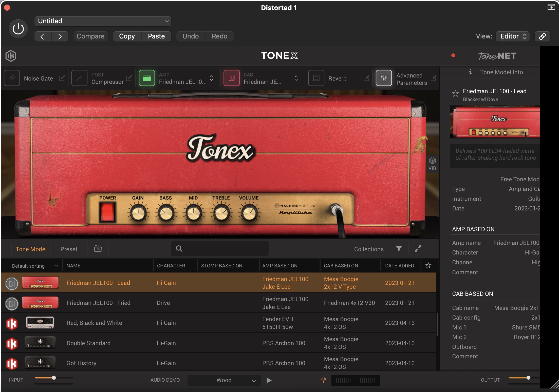Edit Advanced Parameters pencil icon
Image resolution: width=559 pixels, height=392 pixels.
(x=434, y=78)
